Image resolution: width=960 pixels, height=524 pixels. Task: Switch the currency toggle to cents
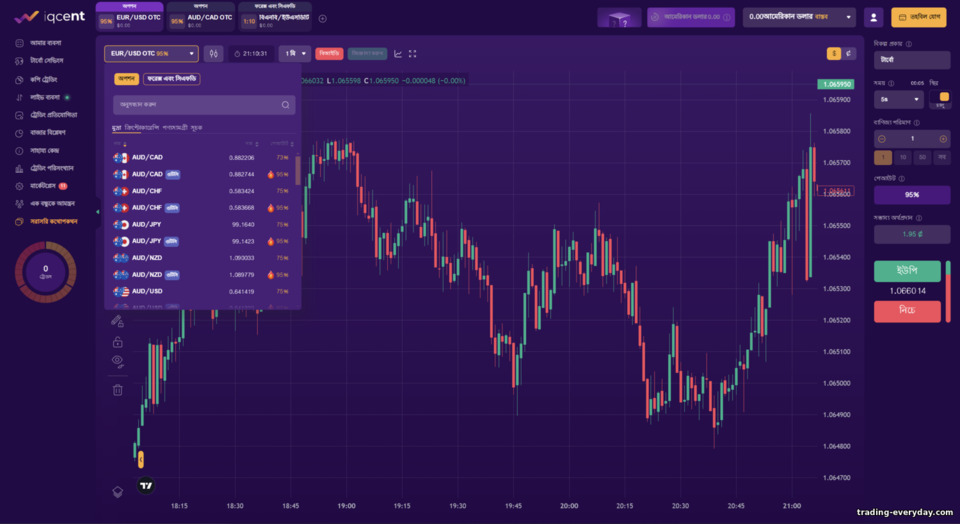[848, 54]
